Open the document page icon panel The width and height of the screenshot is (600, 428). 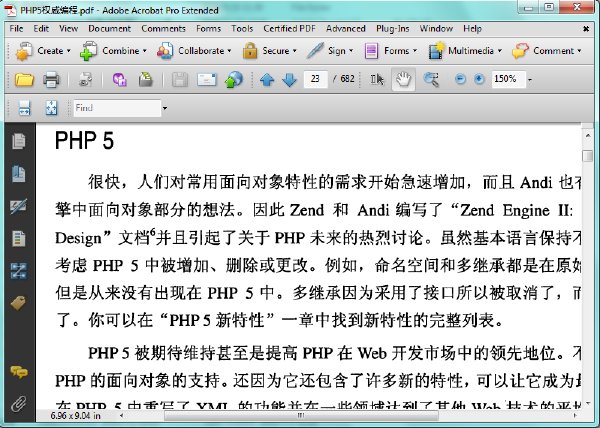[x=19, y=239]
